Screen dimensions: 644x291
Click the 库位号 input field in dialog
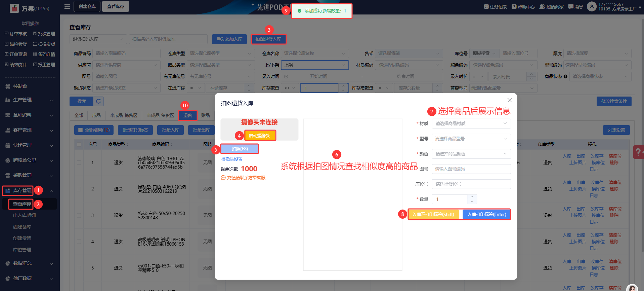pyautogui.click(x=471, y=184)
